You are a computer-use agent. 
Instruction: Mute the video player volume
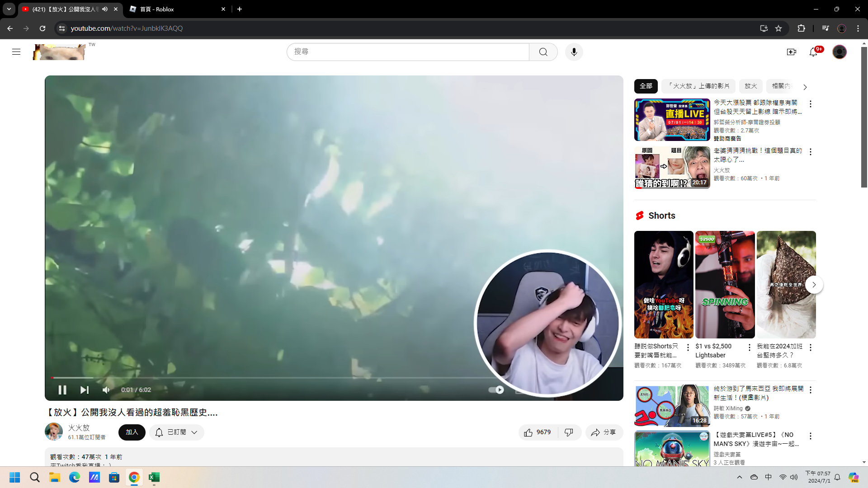[x=106, y=389]
